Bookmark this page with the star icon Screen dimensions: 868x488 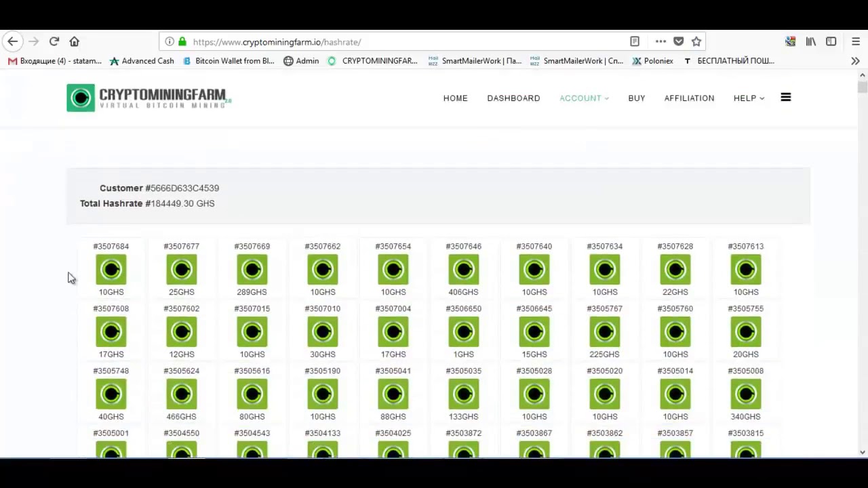696,41
